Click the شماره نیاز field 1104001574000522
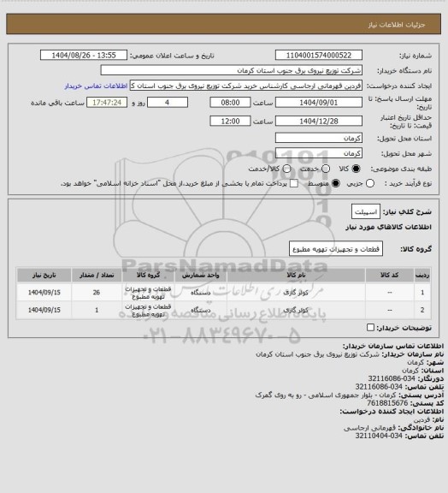Screen dimensions: 448x493 (319, 55)
